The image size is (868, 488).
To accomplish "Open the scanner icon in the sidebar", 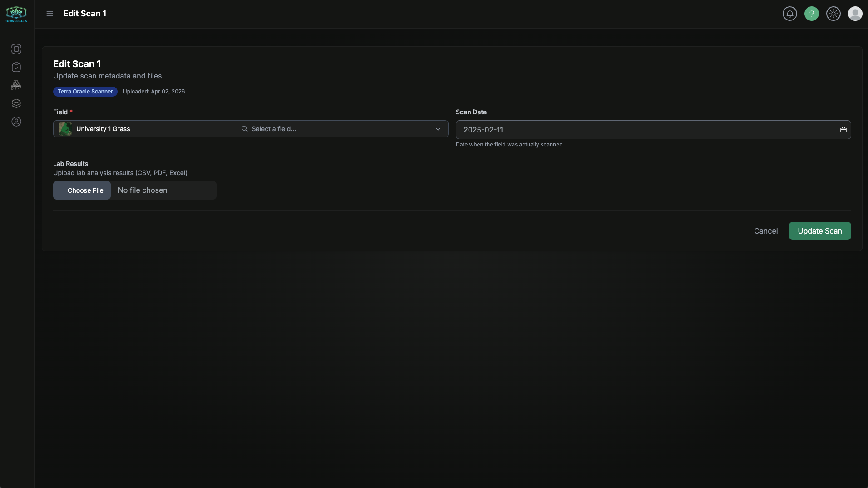I will 16,49.
